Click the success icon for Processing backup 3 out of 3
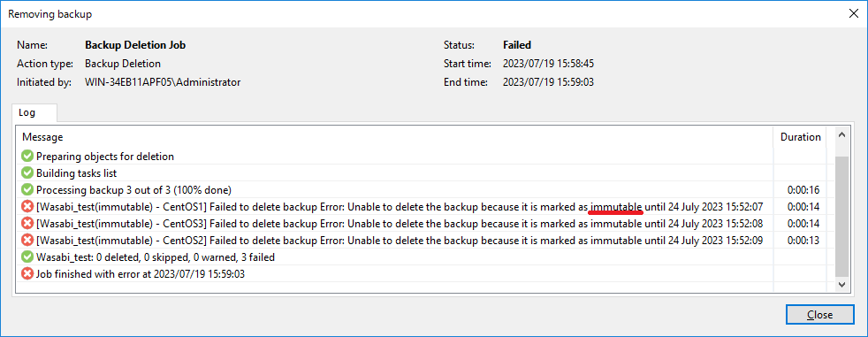868x337 pixels. point(27,190)
